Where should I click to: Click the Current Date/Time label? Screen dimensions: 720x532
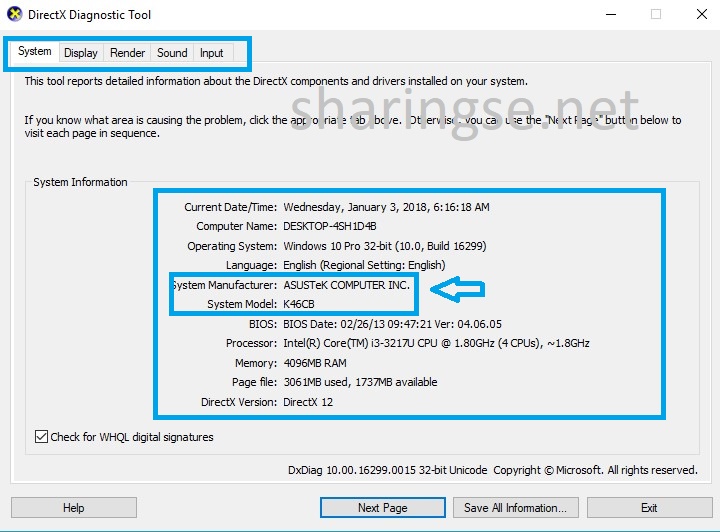(x=231, y=207)
